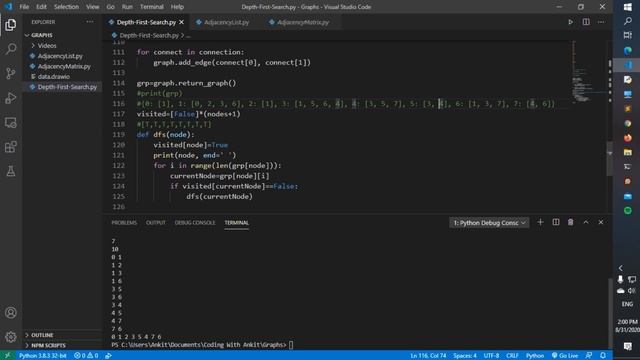Open Microsoft Edge from taskbar
This screenshot has width=640, height=360.
coord(627,51)
